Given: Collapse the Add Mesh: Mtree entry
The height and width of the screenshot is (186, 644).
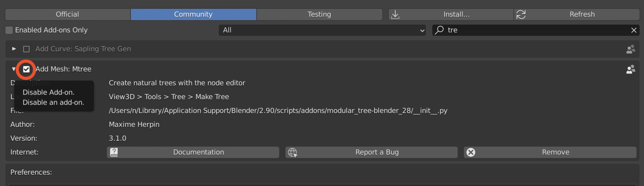Looking at the screenshot, I should point(14,69).
